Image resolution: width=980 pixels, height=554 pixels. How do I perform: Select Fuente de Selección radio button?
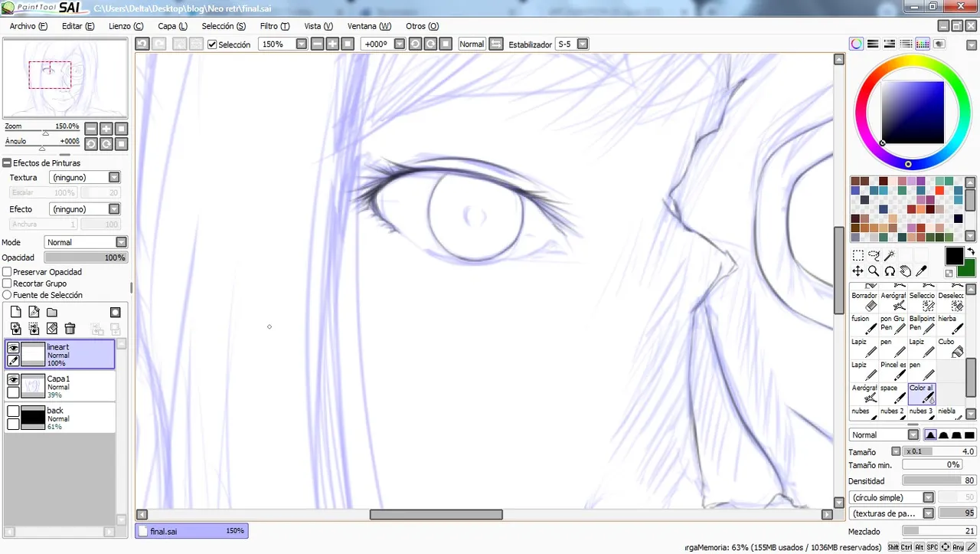click(7, 295)
